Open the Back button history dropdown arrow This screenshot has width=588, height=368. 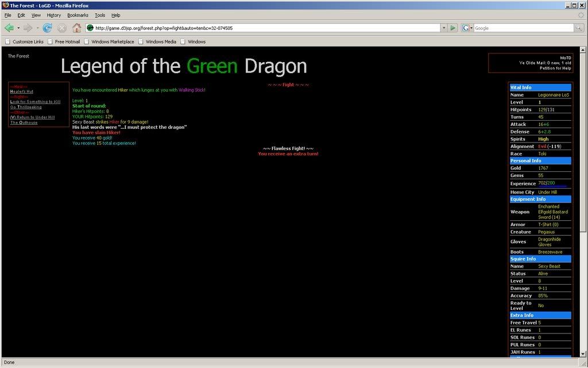point(18,28)
